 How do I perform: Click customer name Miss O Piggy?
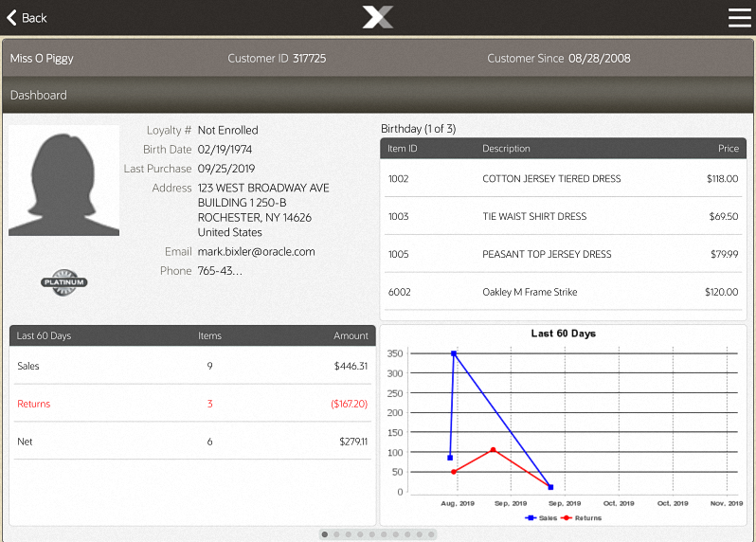(x=42, y=59)
